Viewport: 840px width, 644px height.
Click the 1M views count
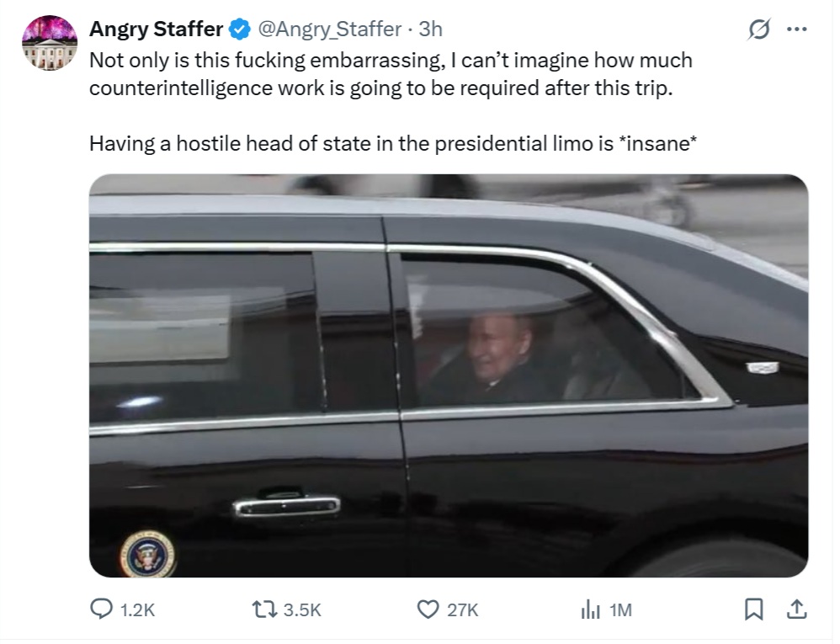(x=620, y=609)
